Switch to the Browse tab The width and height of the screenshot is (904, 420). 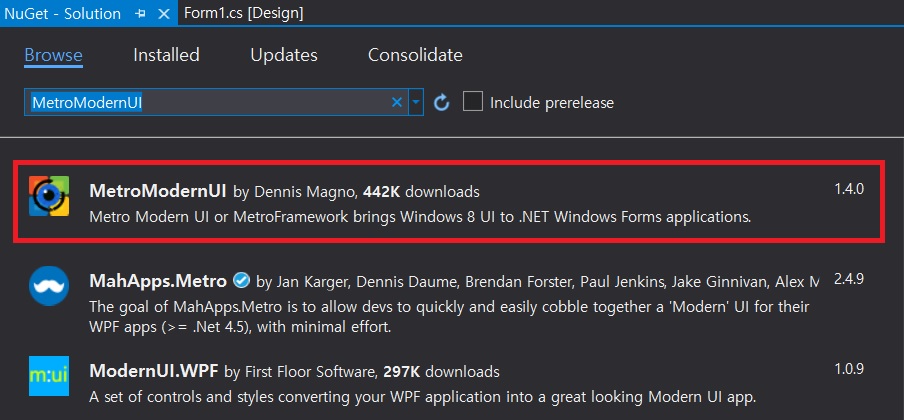coord(54,55)
